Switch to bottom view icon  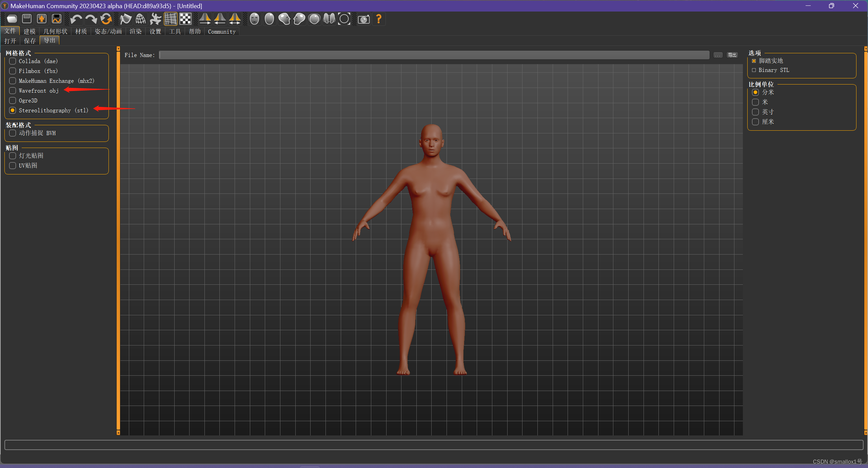pyautogui.click(x=329, y=19)
